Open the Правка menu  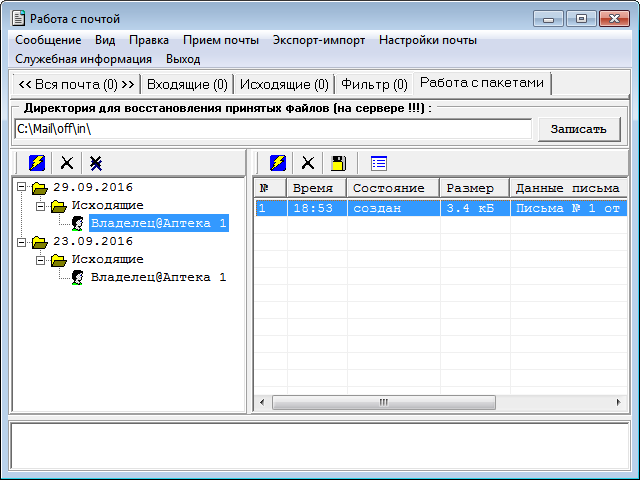149,40
